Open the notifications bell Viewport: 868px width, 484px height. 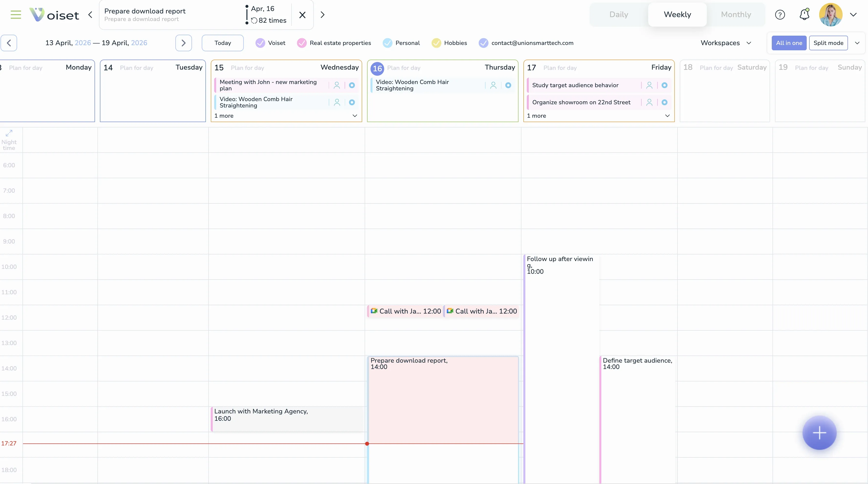(x=804, y=14)
